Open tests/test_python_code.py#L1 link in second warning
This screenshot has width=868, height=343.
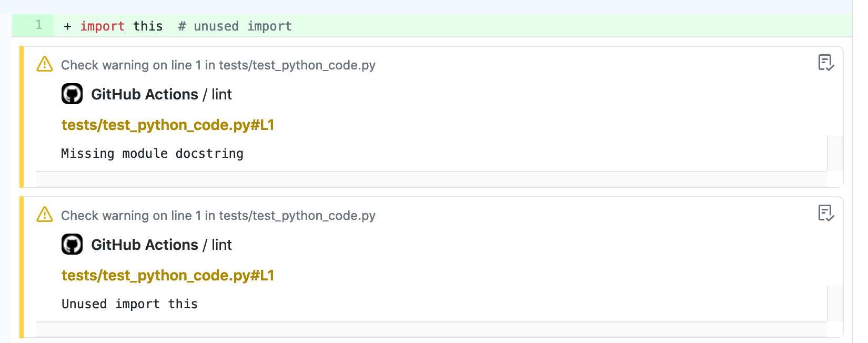click(x=168, y=275)
